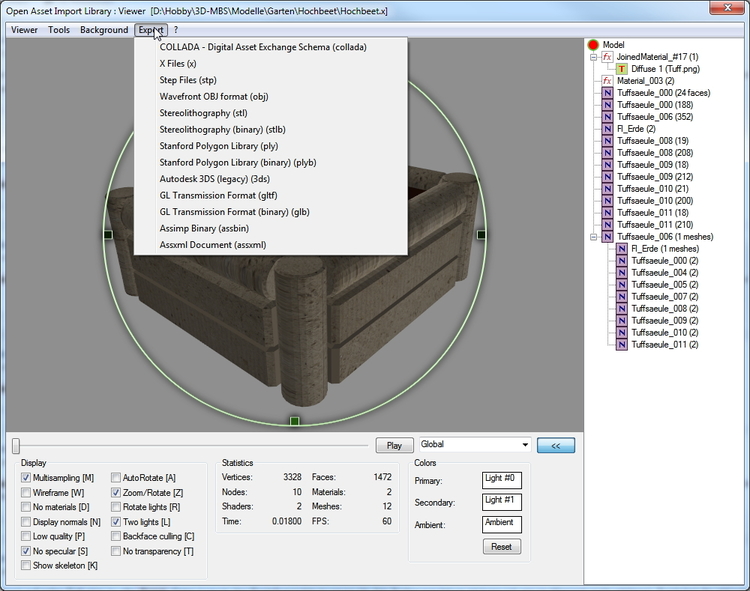Click node icon of Tuffsaeule_009 (212)
Viewport: 750px width, 591px height.
tap(607, 176)
